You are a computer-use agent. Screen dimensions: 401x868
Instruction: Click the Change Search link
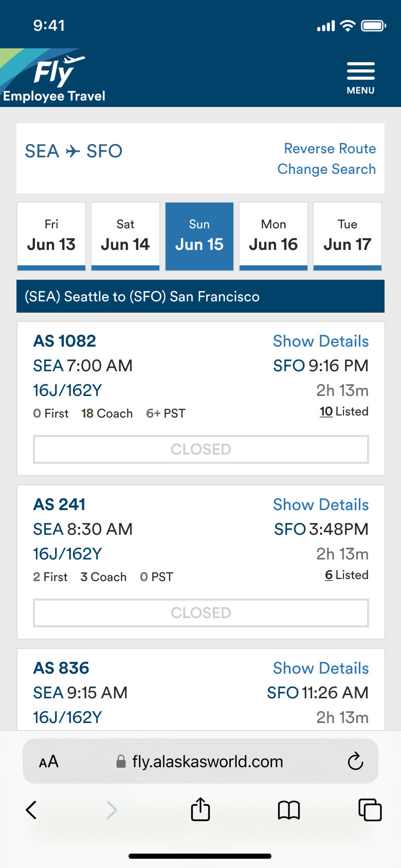click(326, 169)
